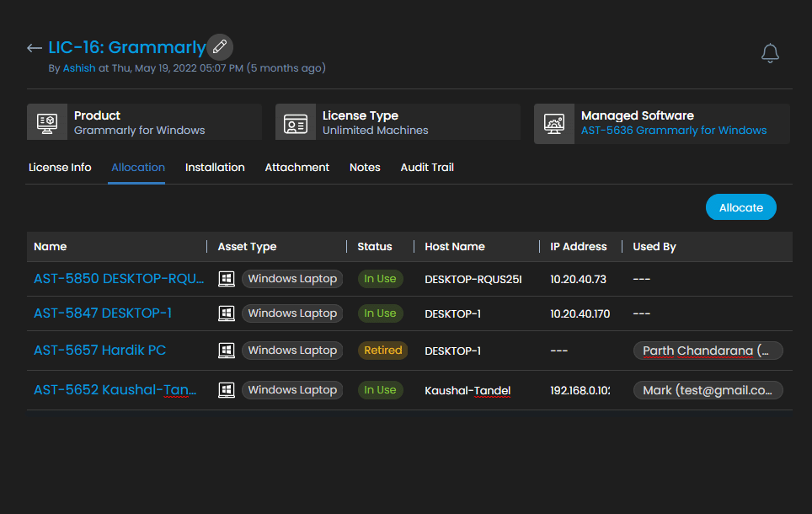Click the Windows icon in AST-5847 row
The image size is (812, 514).
227,313
